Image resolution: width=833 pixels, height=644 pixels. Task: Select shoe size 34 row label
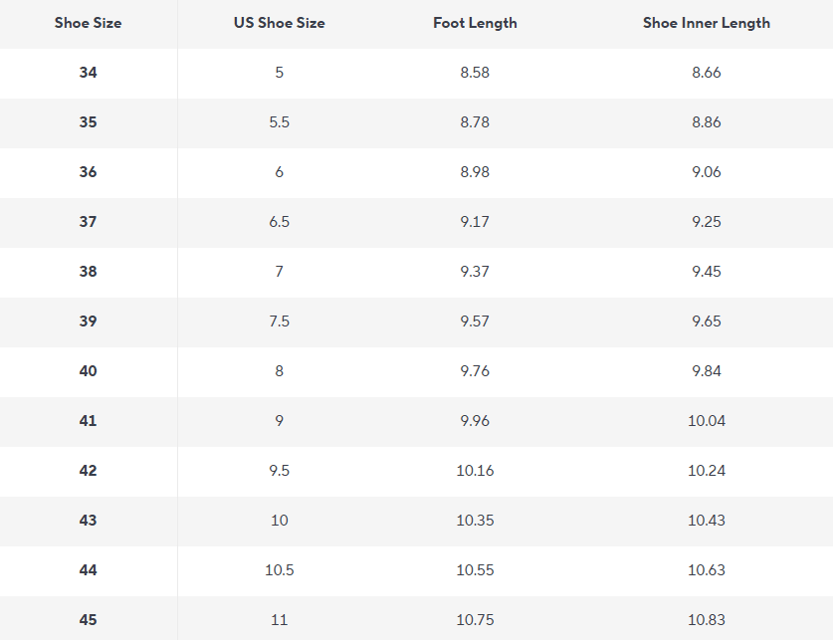(x=89, y=73)
